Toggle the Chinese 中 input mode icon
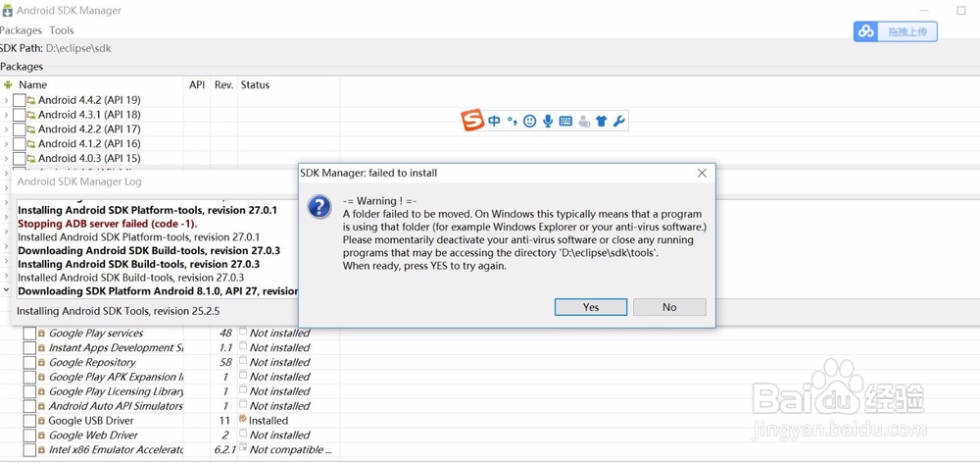 (494, 121)
